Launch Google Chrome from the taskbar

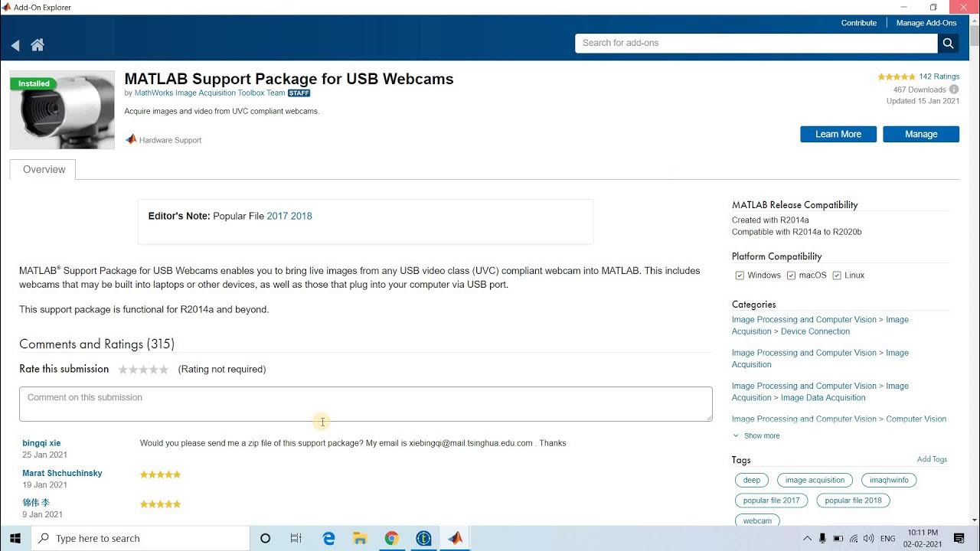click(x=391, y=539)
